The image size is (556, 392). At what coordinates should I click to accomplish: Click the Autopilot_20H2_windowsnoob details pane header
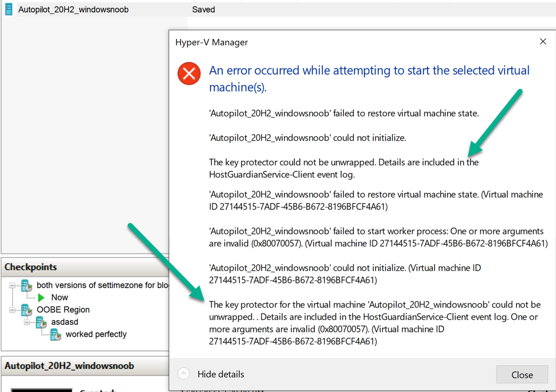click(85, 366)
